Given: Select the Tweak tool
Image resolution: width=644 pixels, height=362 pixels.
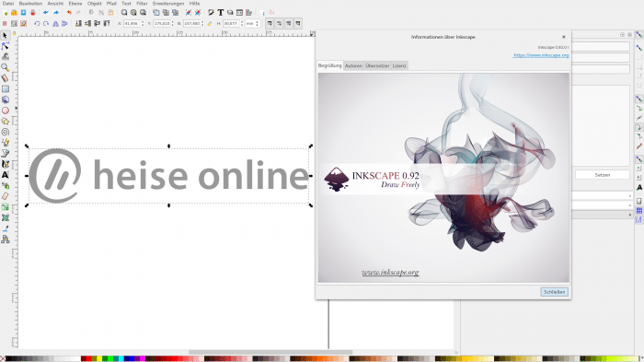Looking at the screenshot, I should pyautogui.click(x=6, y=57).
